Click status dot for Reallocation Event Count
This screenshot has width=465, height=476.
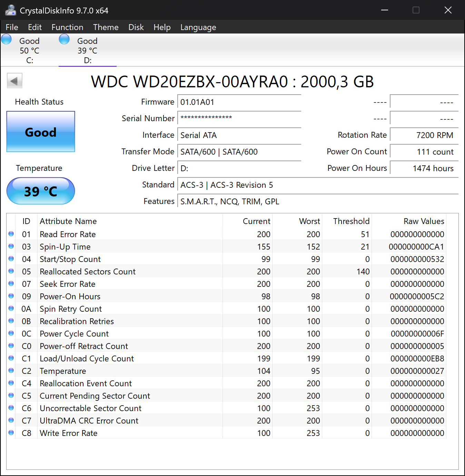[x=11, y=383]
